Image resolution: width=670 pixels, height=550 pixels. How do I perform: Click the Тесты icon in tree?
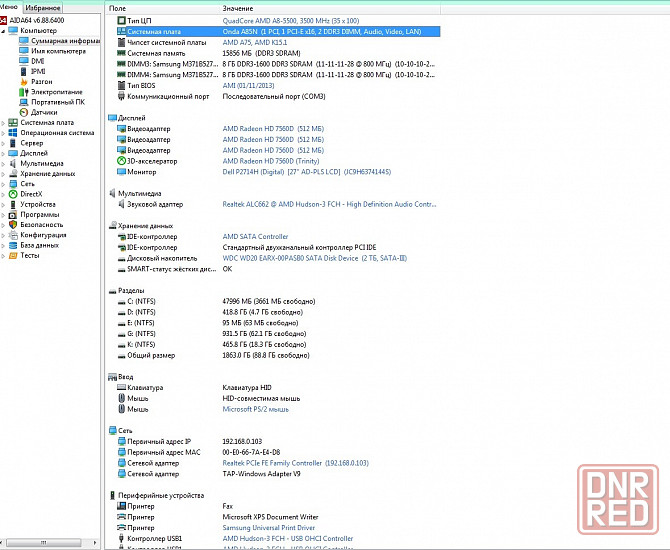[13, 256]
